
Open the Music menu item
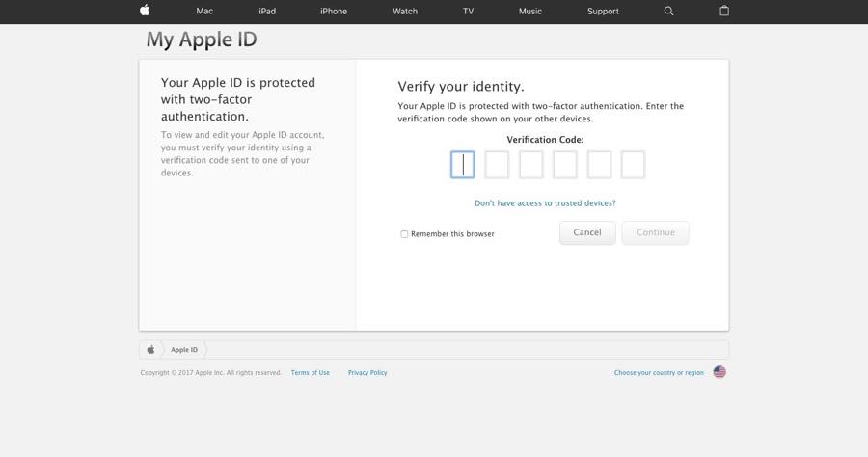(x=530, y=11)
